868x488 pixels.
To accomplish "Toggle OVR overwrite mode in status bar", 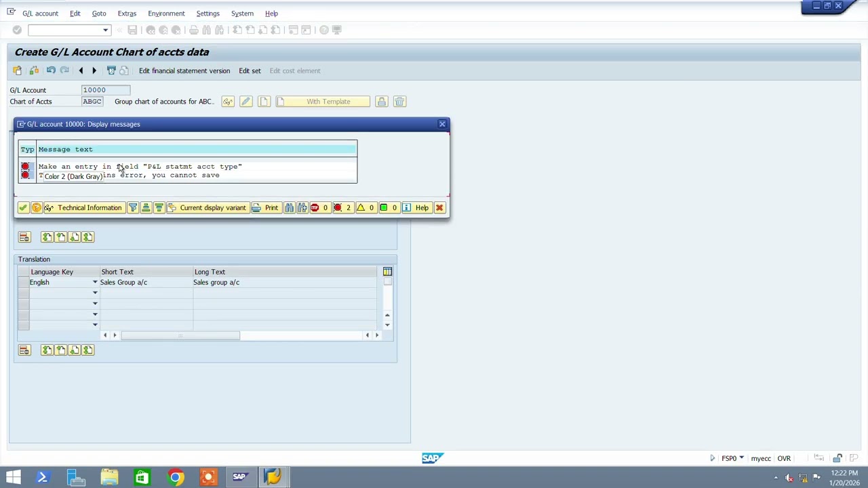I will point(784,459).
